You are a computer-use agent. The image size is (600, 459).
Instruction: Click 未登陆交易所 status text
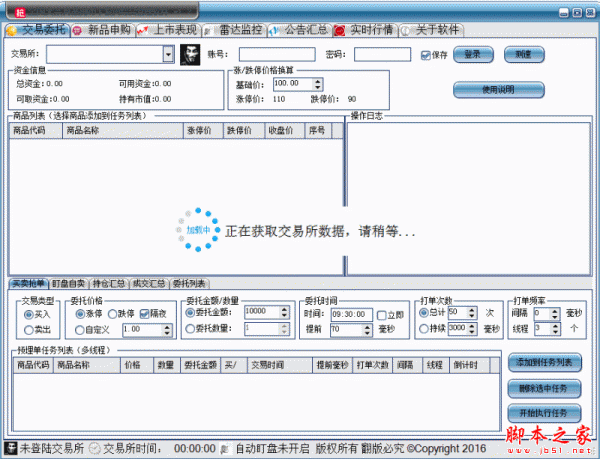pyautogui.click(x=52, y=448)
